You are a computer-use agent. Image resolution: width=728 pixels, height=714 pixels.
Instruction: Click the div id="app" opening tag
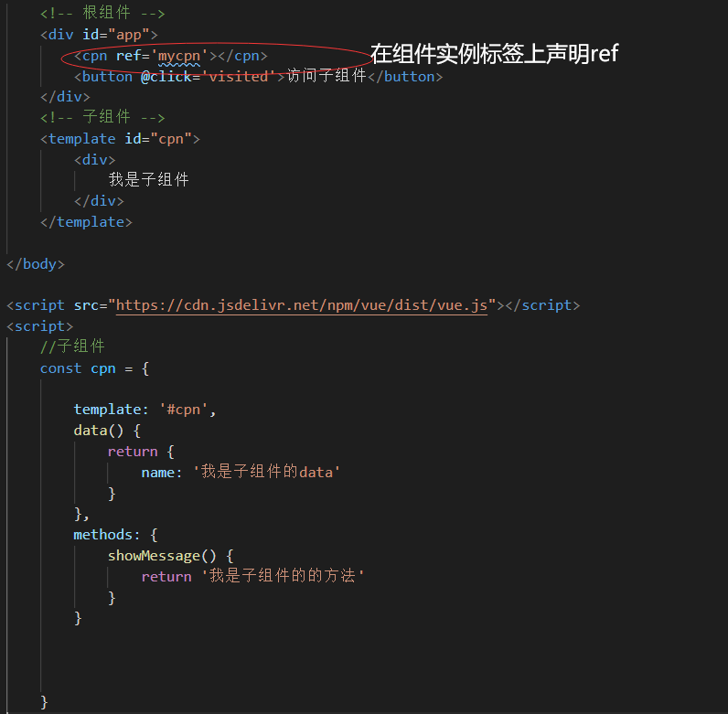coord(99,35)
